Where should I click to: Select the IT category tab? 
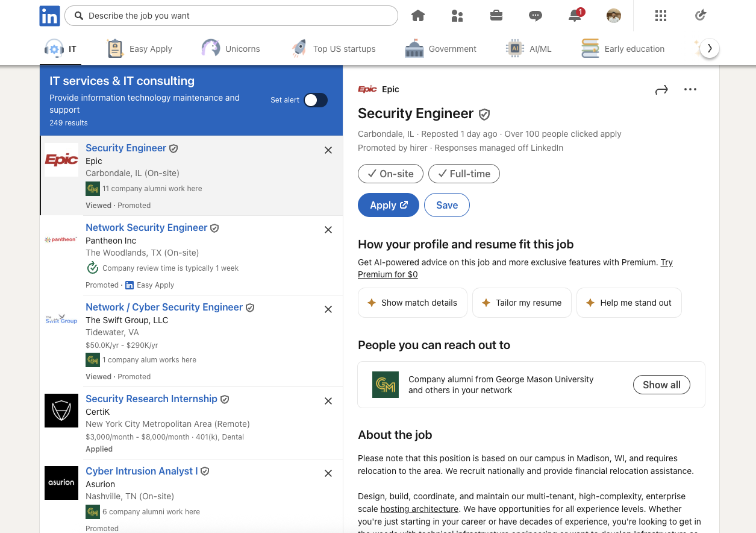[x=61, y=49]
